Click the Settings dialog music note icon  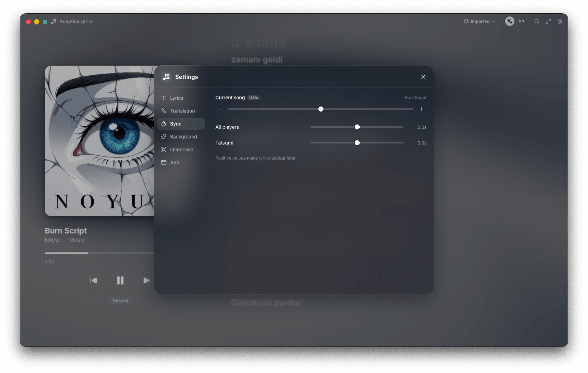[x=166, y=77]
